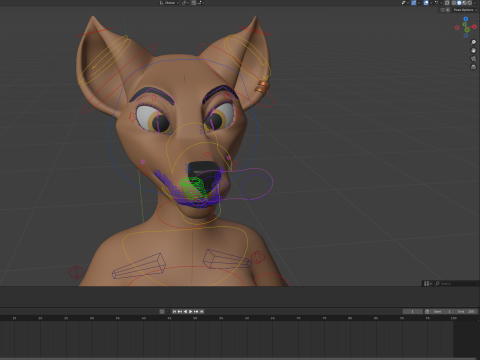Image resolution: width=480 pixels, height=360 pixels.
Task: Snap view to negative X axis circle
Action: [x=457, y=27]
